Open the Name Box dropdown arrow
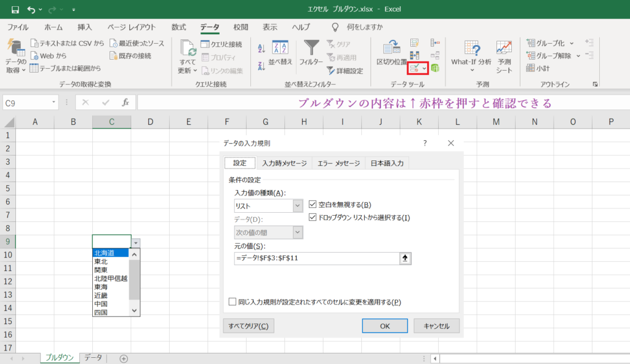The image size is (630, 364). [x=54, y=103]
